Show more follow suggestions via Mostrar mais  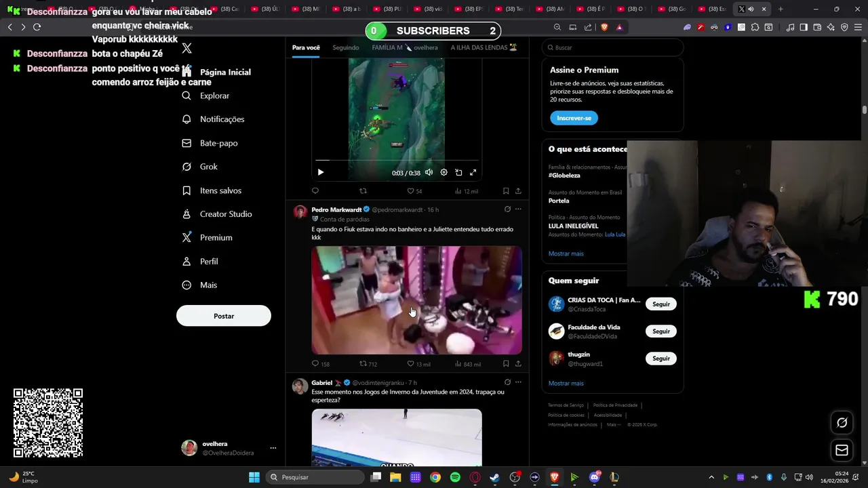[566, 384]
